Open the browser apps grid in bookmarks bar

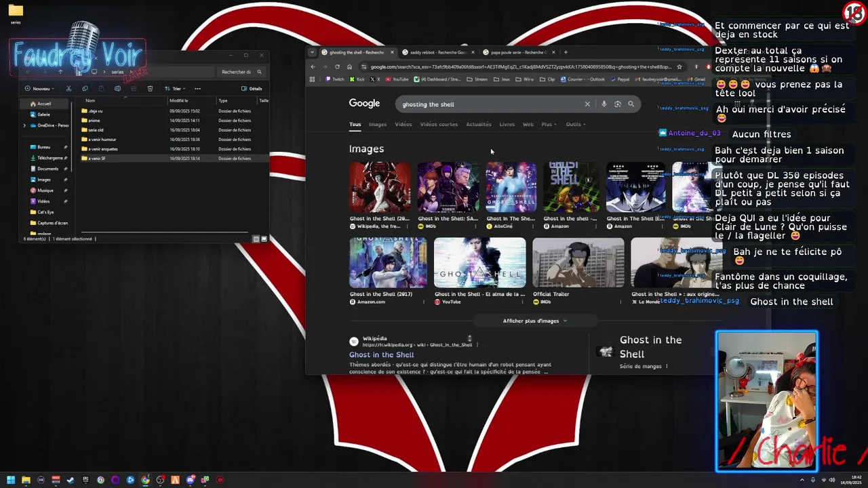pos(312,79)
